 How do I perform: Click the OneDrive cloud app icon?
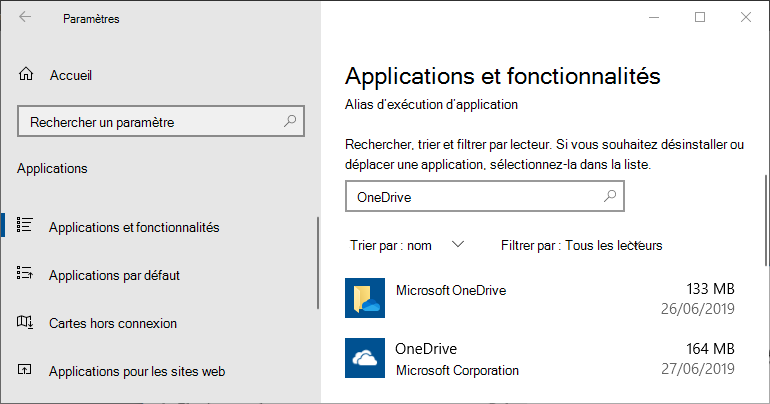point(365,358)
